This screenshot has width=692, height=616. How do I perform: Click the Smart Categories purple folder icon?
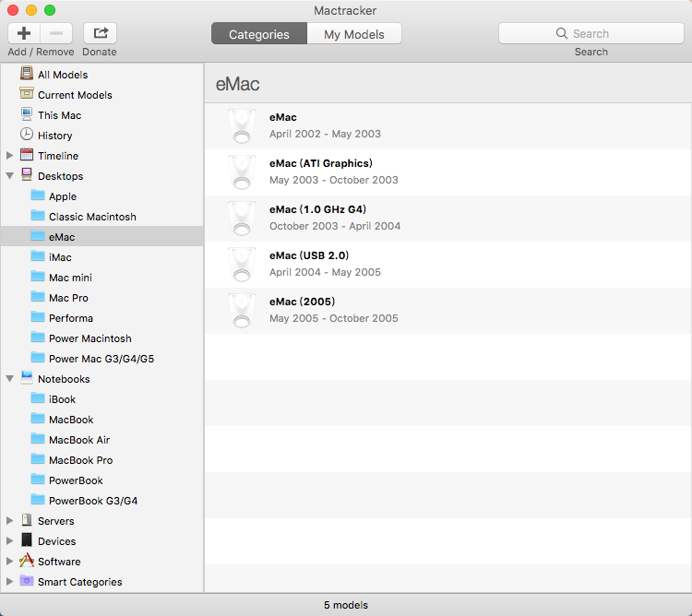point(27,581)
